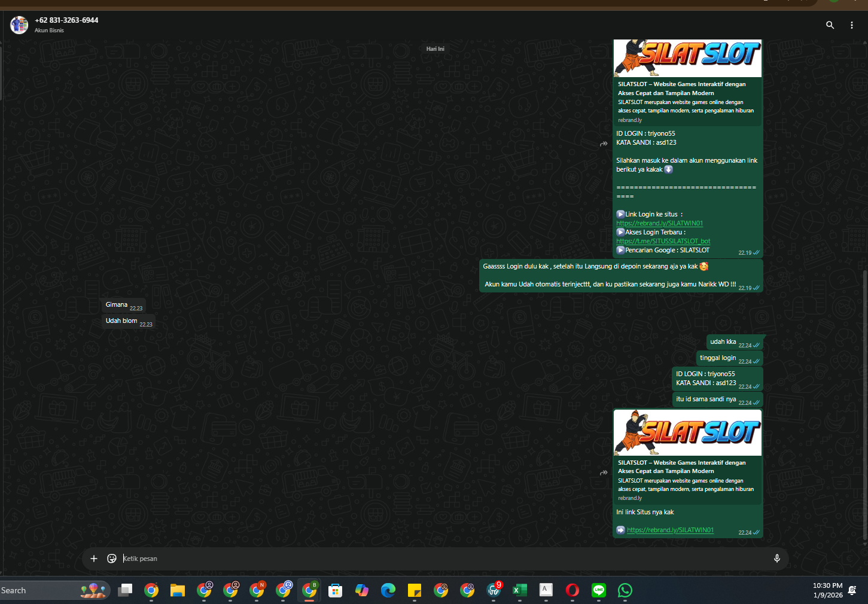Start a voice message with the microphone

(x=777, y=559)
